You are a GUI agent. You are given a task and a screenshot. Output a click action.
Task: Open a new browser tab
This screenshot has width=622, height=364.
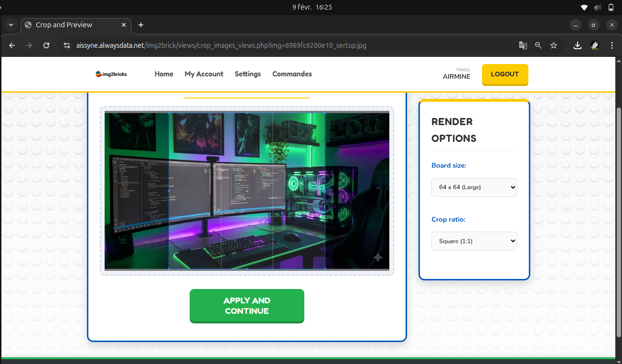click(x=140, y=25)
